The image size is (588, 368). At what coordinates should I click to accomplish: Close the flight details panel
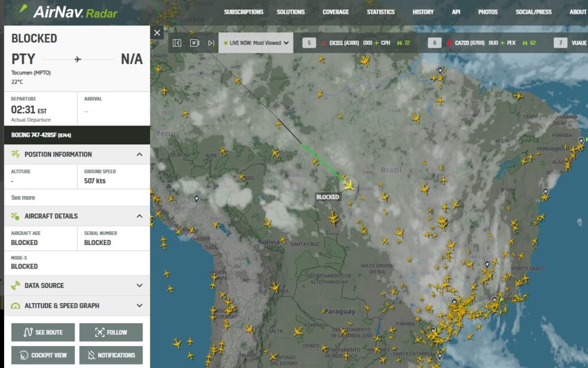[x=157, y=33]
